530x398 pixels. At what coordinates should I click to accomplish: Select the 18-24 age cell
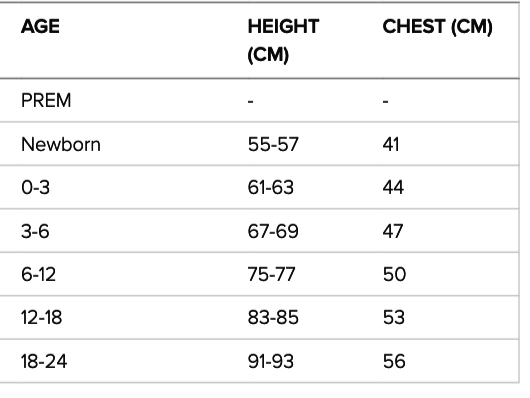[x=44, y=361]
